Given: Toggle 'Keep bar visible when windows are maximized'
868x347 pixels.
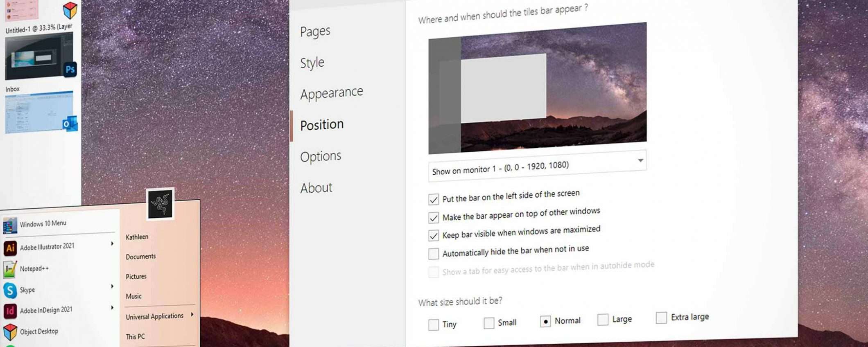Looking at the screenshot, I should pos(433,235).
